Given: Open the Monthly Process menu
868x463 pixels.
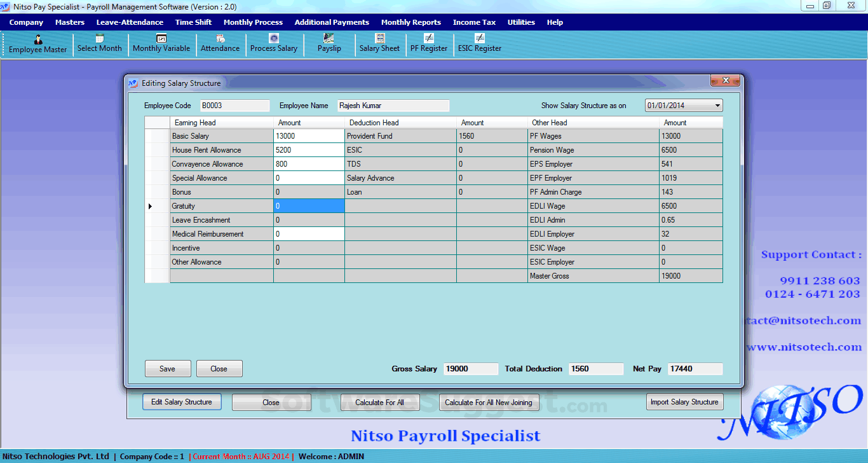Looking at the screenshot, I should [253, 22].
